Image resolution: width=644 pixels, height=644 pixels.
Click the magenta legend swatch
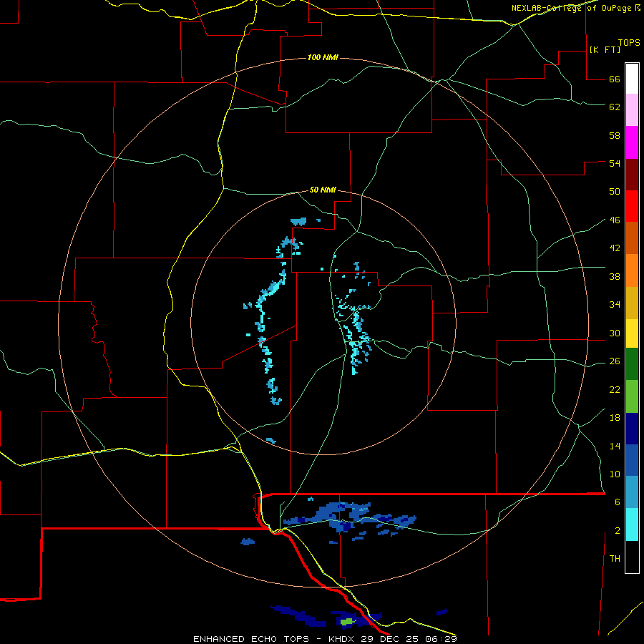632,142
